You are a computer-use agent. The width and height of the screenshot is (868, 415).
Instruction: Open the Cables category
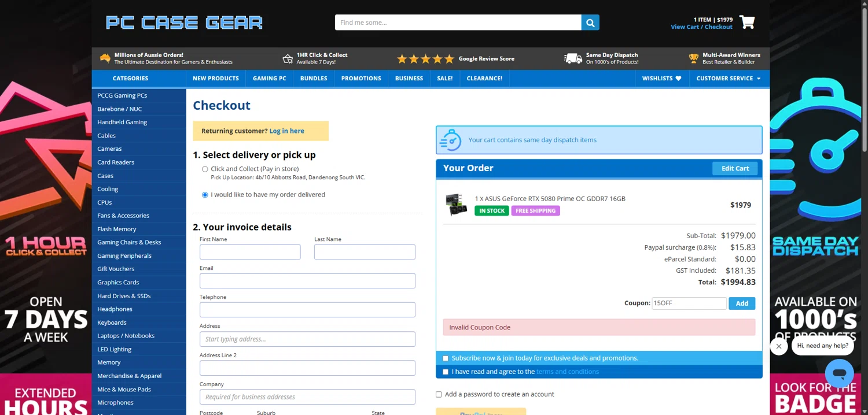coord(139,135)
